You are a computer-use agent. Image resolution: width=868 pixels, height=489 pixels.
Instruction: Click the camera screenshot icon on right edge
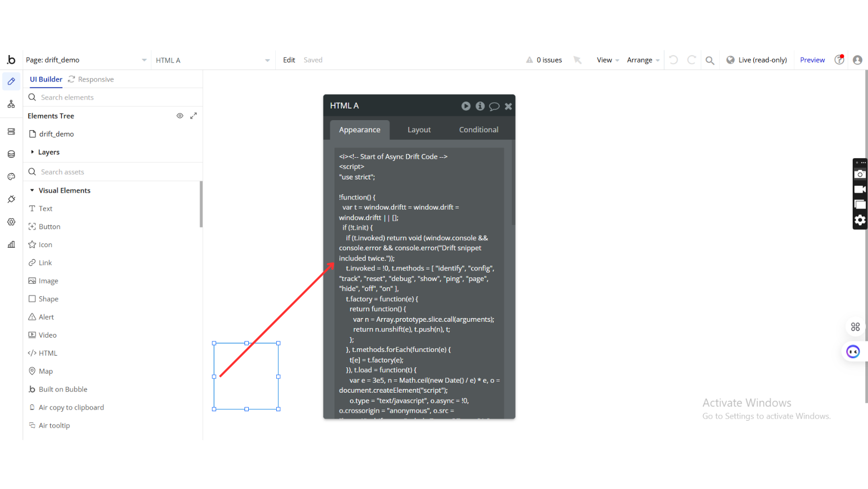pos(860,174)
